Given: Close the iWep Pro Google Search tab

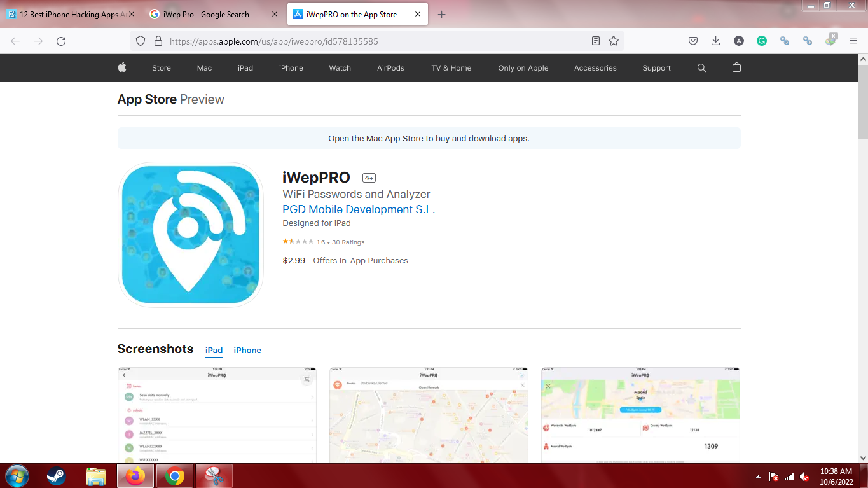Looking at the screenshot, I should [x=275, y=15].
